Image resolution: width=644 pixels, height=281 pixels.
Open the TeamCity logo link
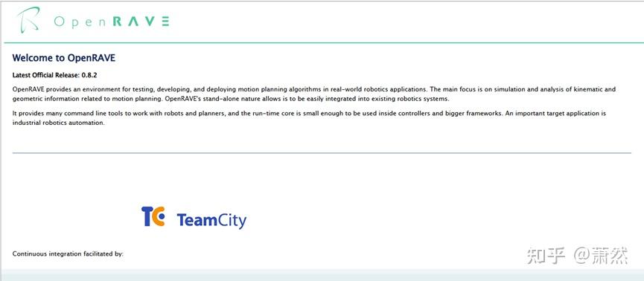click(x=194, y=217)
